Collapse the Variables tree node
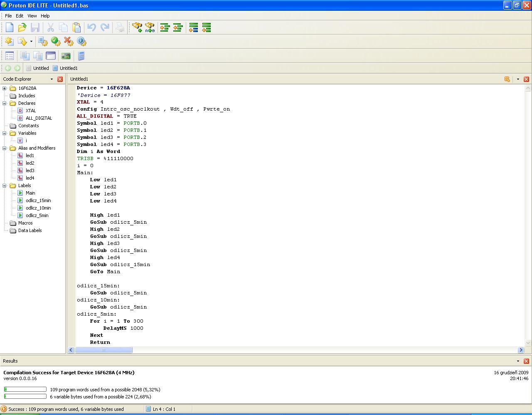The height and width of the screenshot is (415, 532). click(x=5, y=133)
